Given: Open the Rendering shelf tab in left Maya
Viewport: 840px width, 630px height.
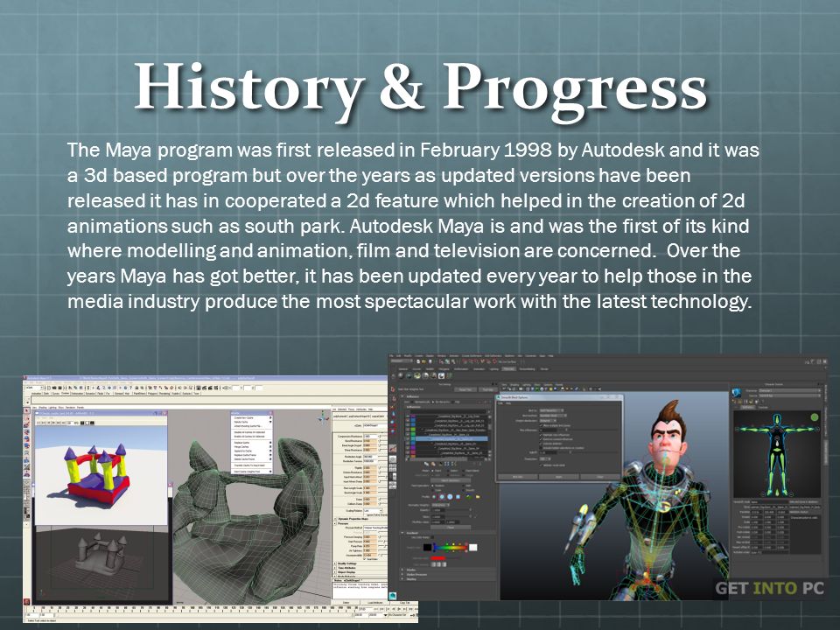Looking at the screenshot, I should coord(164,393).
